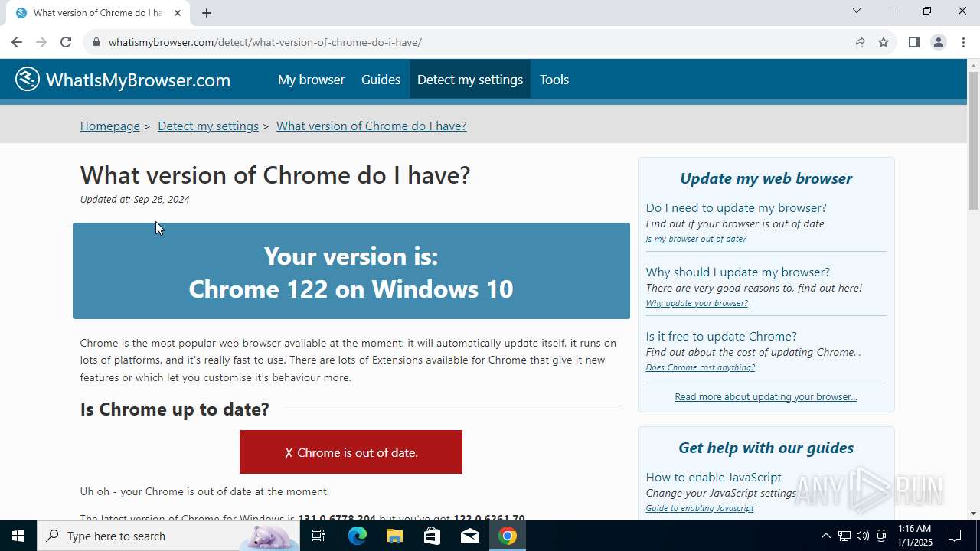980x551 pixels.
Task: Open the Tools menu item
Action: pos(554,80)
